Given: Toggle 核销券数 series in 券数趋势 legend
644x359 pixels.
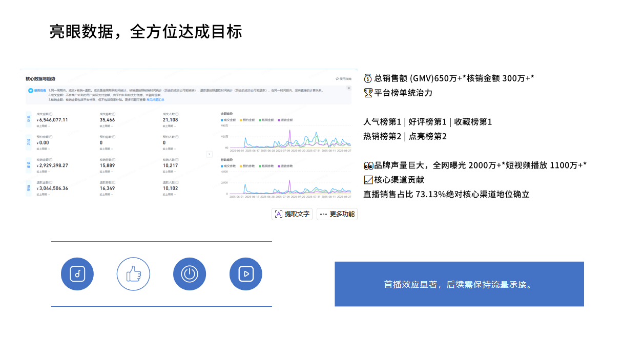Looking at the screenshot, I should click(x=266, y=166).
